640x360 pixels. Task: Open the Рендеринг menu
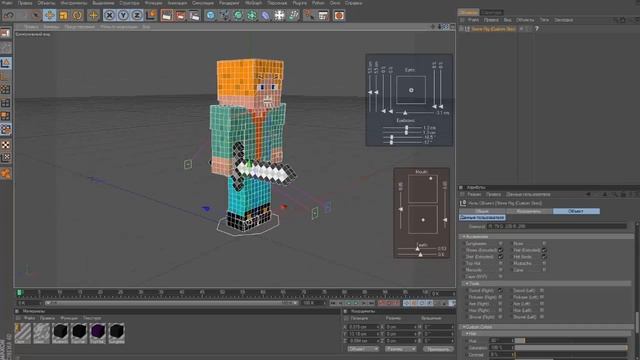(229, 3)
